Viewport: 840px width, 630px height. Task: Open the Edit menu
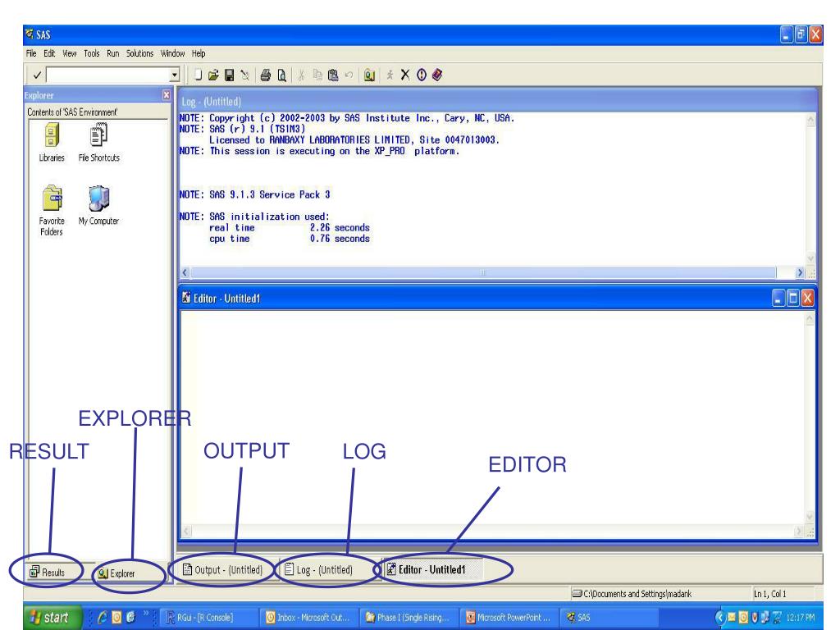[x=49, y=53]
